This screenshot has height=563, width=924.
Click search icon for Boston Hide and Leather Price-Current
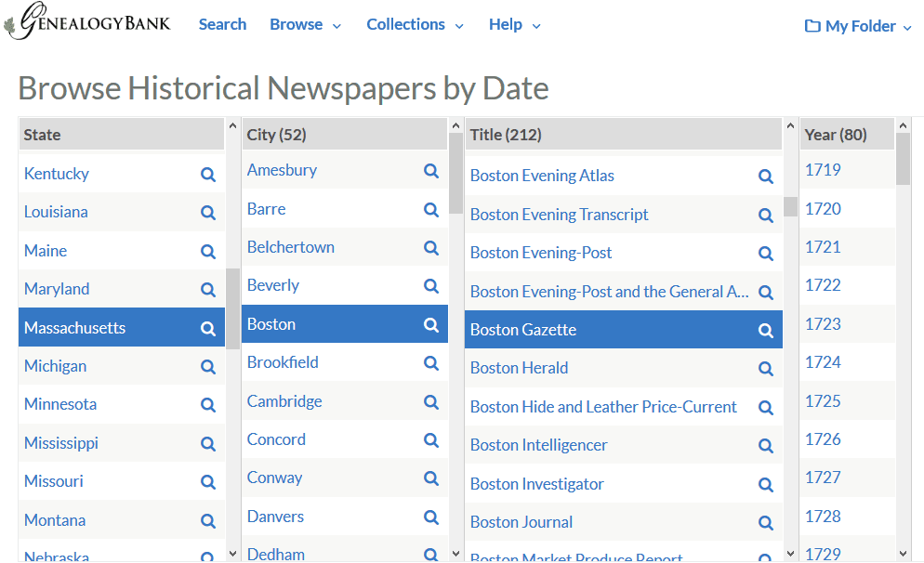(x=765, y=408)
